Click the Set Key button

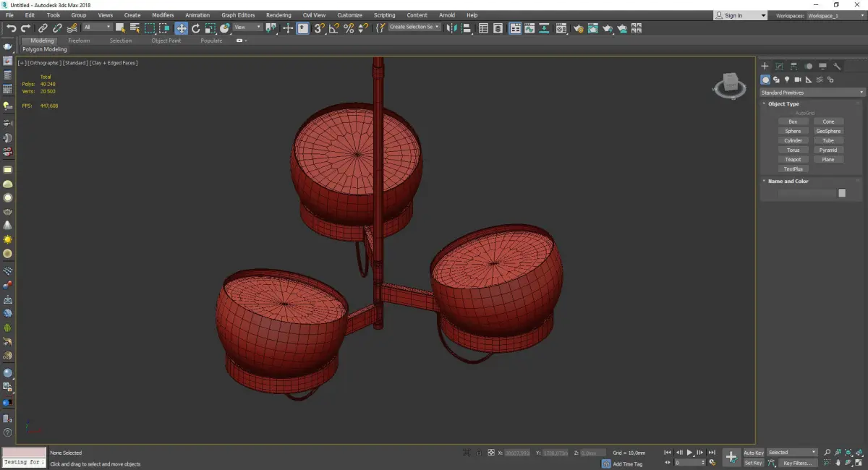(754, 463)
